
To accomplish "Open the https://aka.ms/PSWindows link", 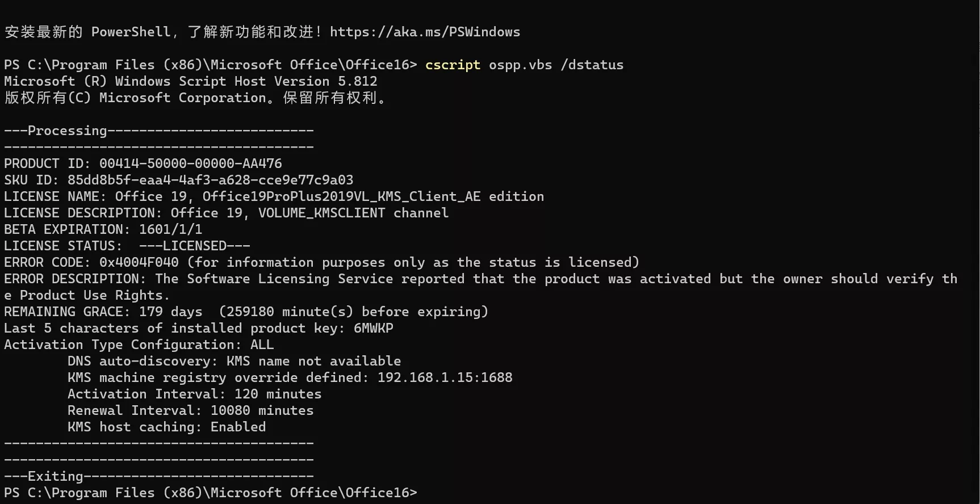I will point(425,32).
